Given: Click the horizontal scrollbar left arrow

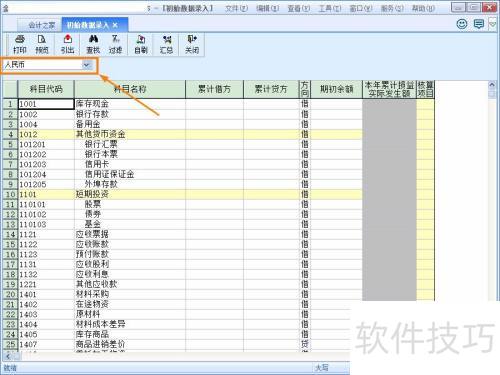Looking at the screenshot, I should point(8,356).
